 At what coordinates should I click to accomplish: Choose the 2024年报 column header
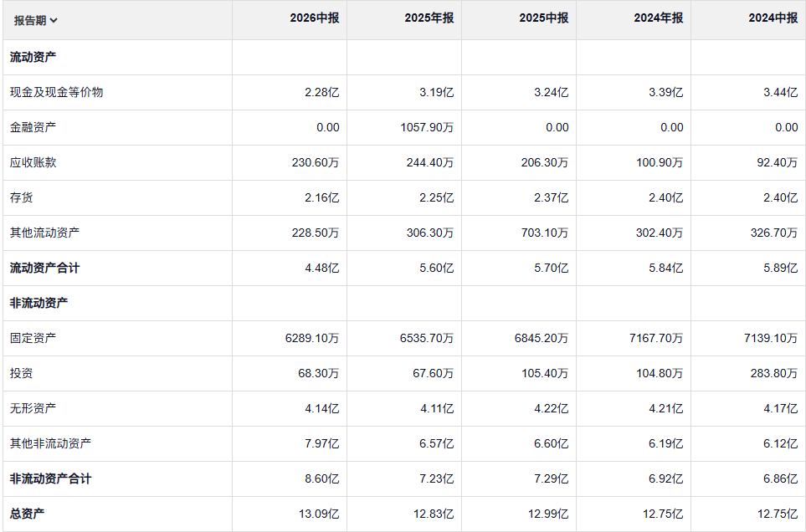tap(659, 18)
